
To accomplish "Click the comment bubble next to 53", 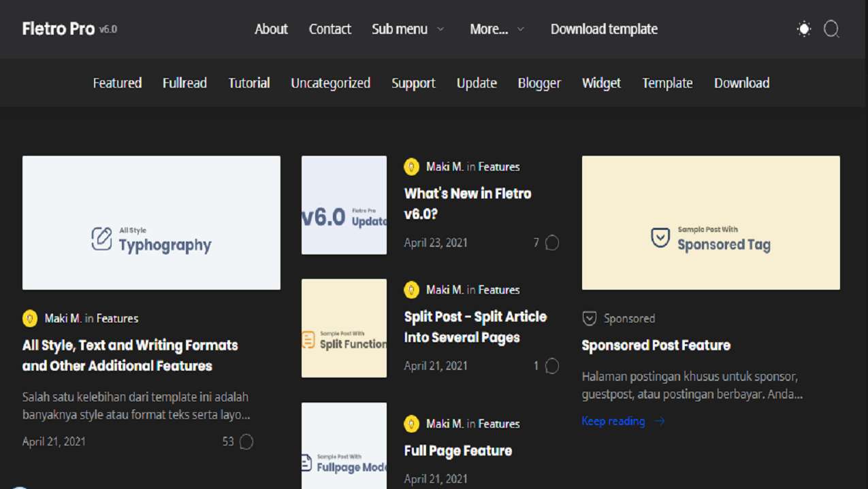I will coord(246,441).
